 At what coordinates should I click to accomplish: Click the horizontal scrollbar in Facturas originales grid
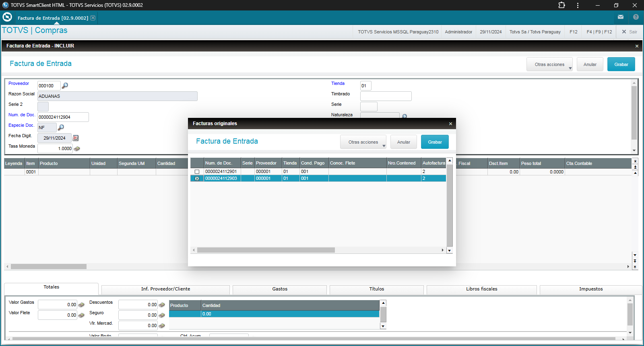[x=266, y=250]
